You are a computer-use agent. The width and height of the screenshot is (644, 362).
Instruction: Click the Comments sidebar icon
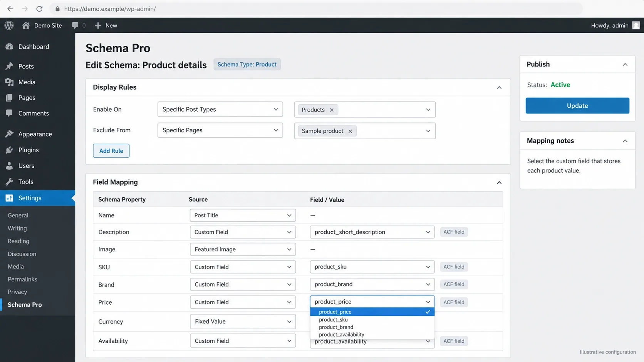(x=9, y=113)
